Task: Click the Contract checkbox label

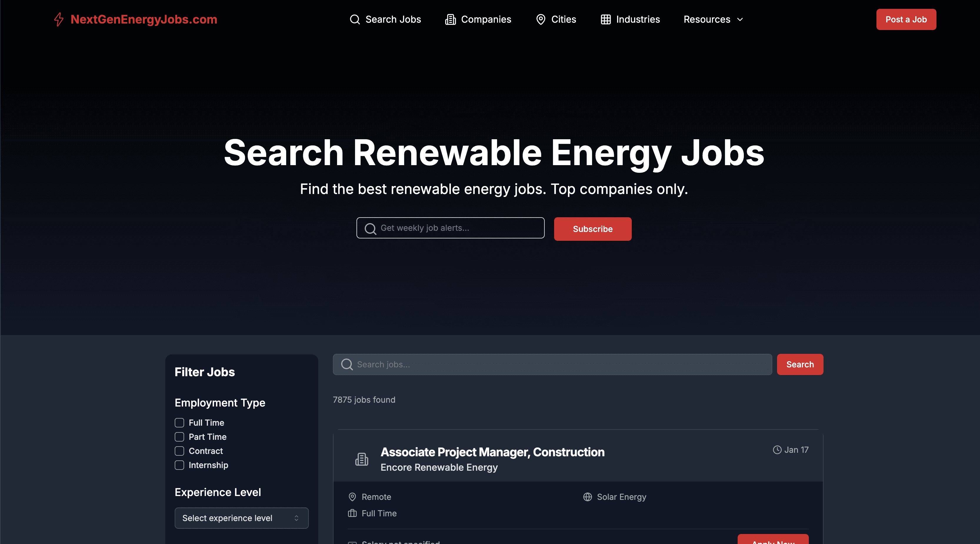Action: click(x=206, y=451)
